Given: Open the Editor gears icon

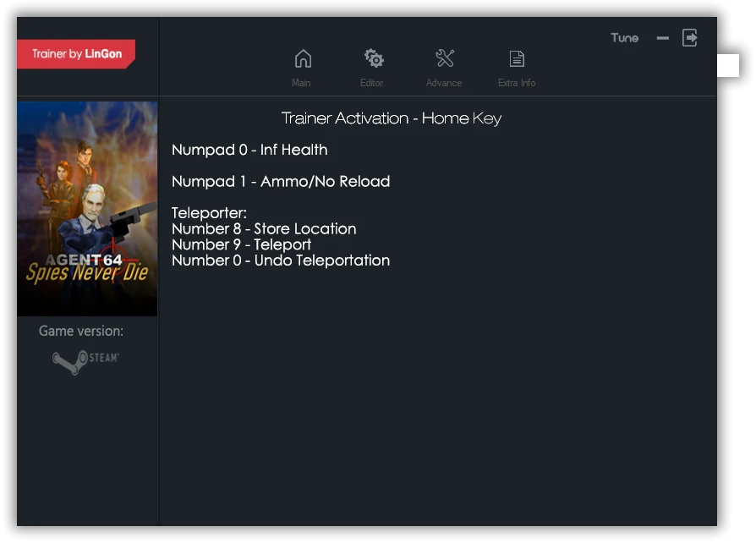Looking at the screenshot, I should click(374, 59).
